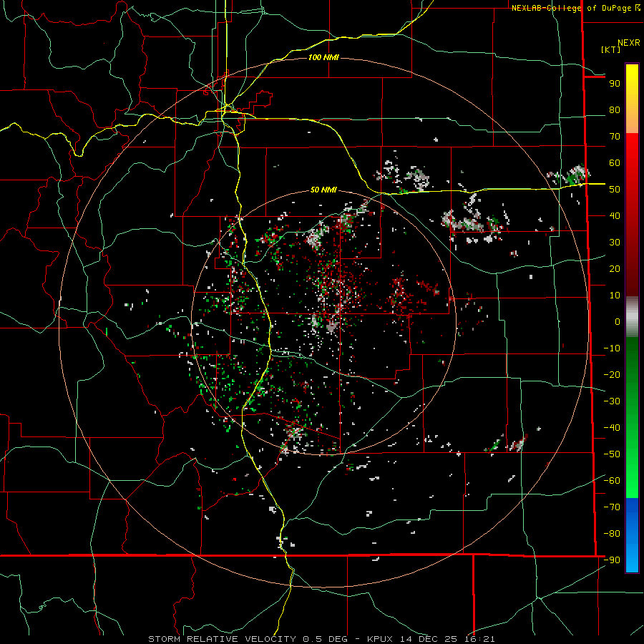Click the gray zero-velocity segment of the color bar
The width and height of the screenshot is (644, 644).
(x=632, y=317)
